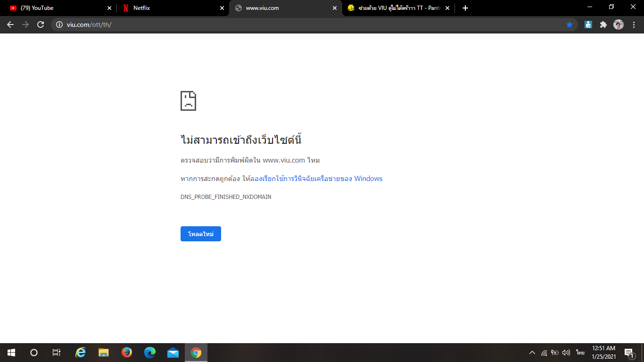The height and width of the screenshot is (362, 644).
Task: Switch to the Pantip VIU tab
Action: pyautogui.click(x=398, y=8)
